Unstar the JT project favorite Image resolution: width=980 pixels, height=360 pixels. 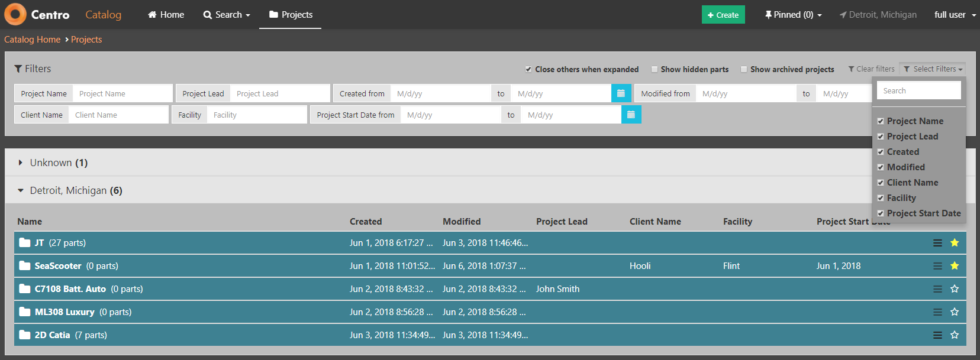click(954, 243)
